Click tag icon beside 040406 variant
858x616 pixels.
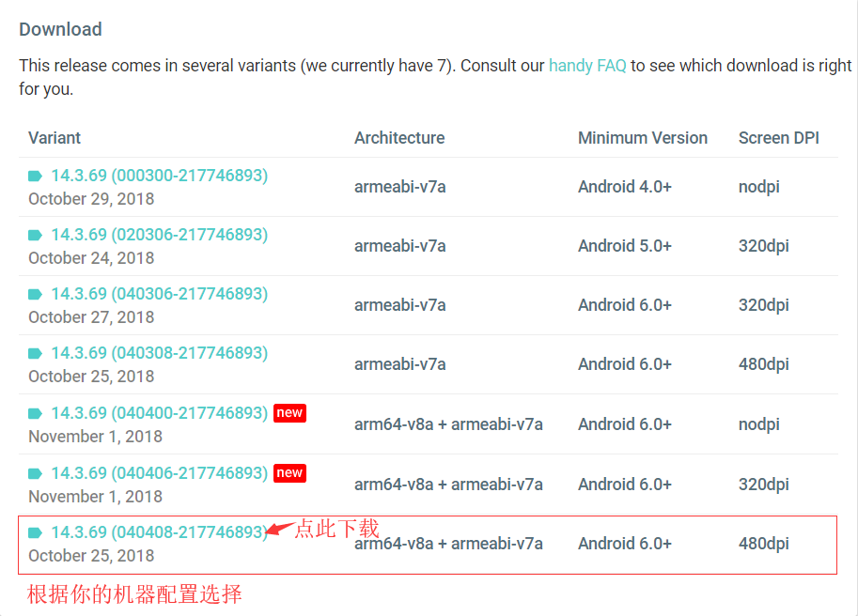point(36,473)
